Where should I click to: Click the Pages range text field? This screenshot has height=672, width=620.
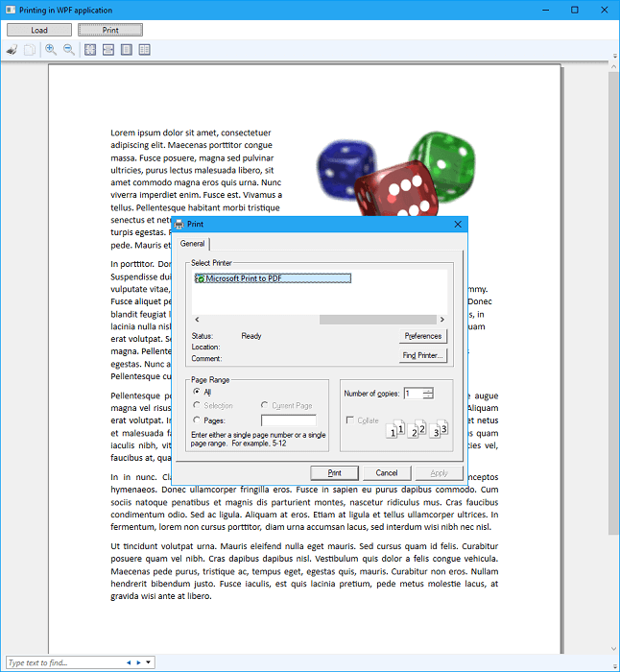pos(288,420)
